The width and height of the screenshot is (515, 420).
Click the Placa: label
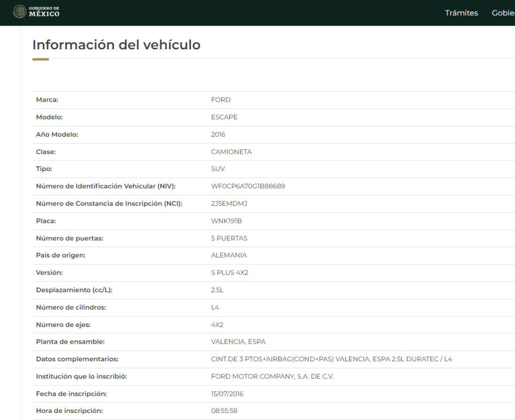pos(46,221)
